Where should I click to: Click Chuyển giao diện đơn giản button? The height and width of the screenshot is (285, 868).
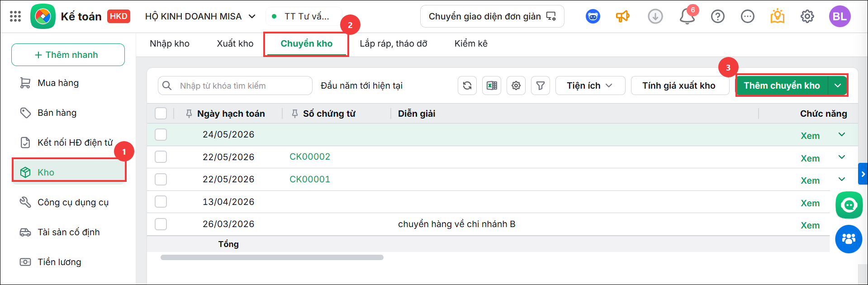click(492, 17)
